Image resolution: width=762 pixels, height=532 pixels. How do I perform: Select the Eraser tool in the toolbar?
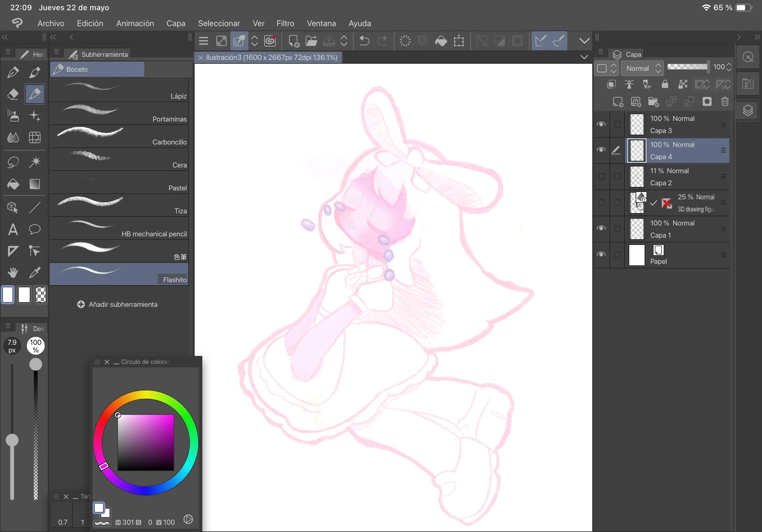[13, 94]
